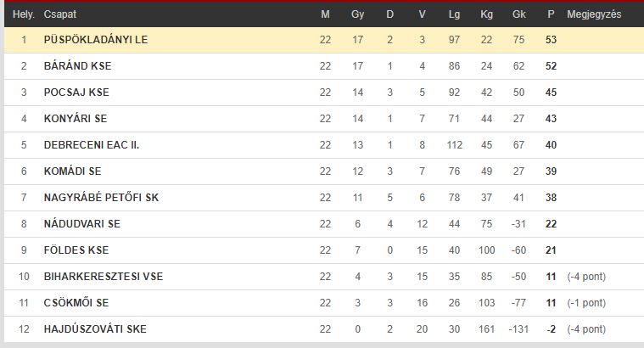Open KOMÁDI SE team entry

pyautogui.click(x=73, y=171)
